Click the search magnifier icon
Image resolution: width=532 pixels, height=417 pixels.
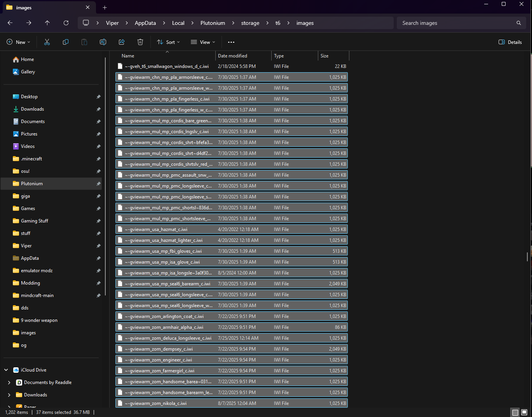518,23
